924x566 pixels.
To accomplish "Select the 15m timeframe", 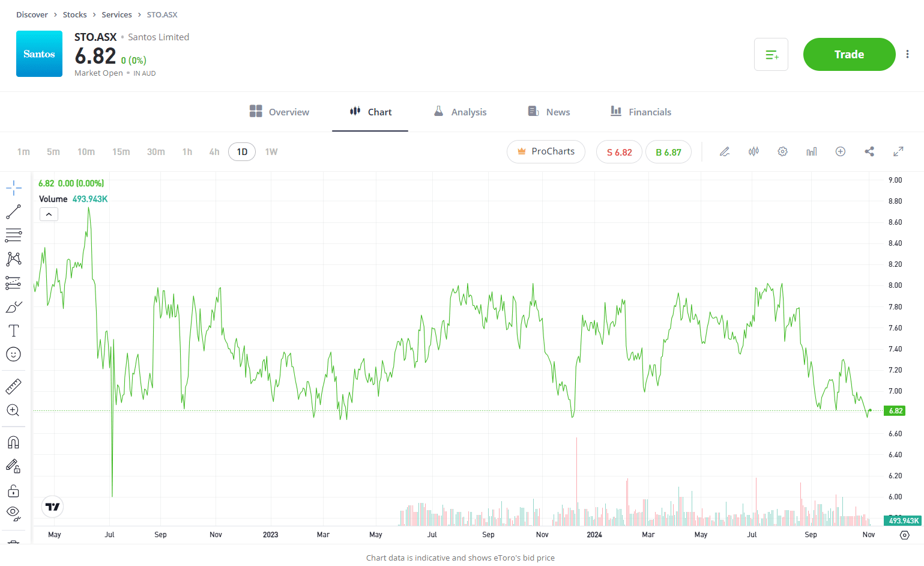I will pos(121,152).
